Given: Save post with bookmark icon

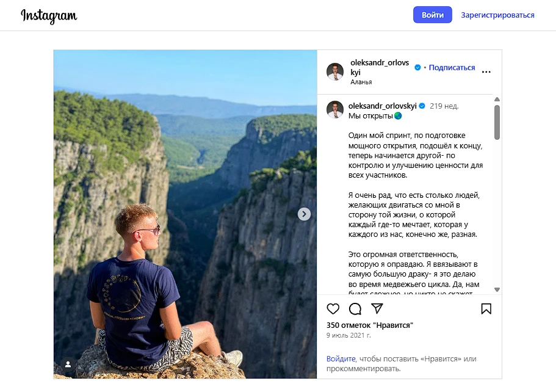Looking at the screenshot, I should 486,309.
